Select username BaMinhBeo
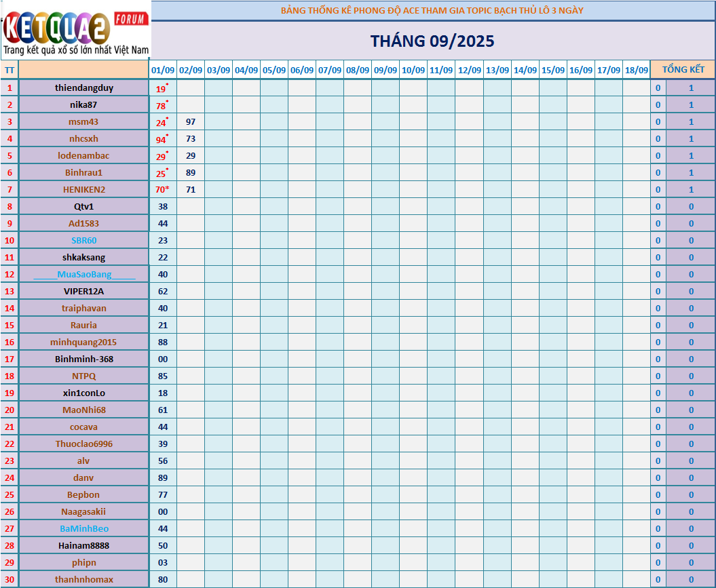The height and width of the screenshot is (588, 716). [x=84, y=529]
